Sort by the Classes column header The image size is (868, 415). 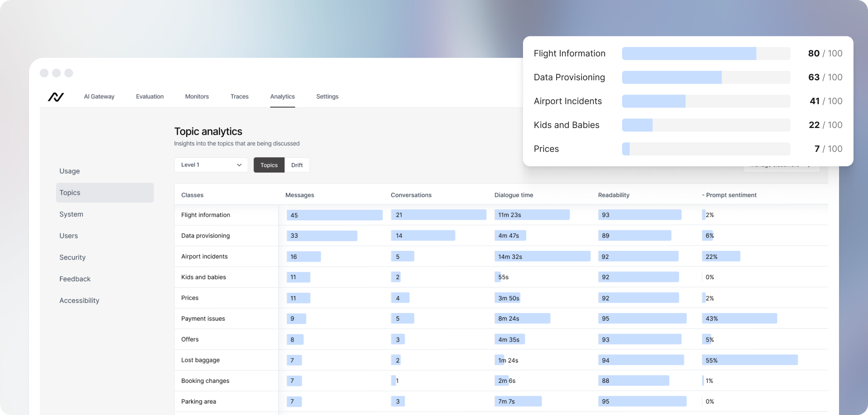tap(192, 195)
